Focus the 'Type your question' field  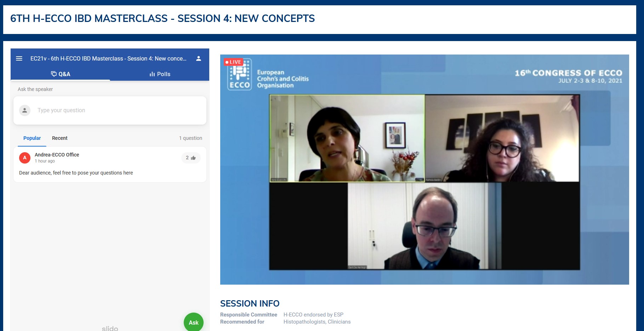click(x=110, y=110)
